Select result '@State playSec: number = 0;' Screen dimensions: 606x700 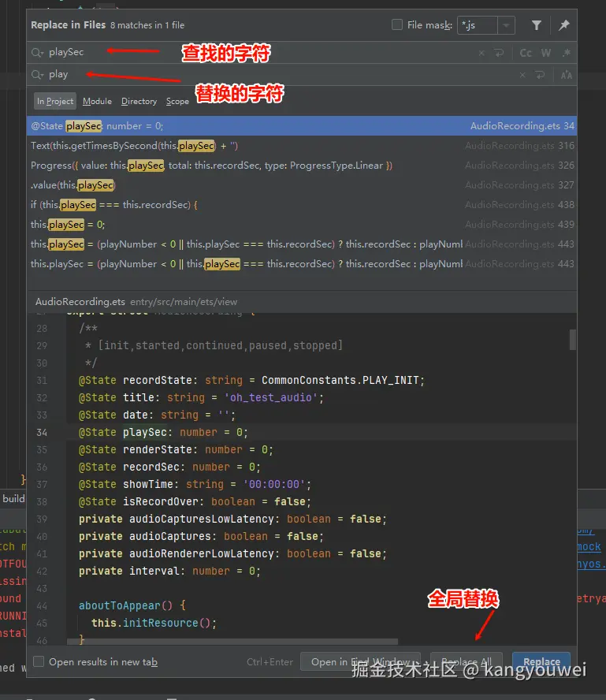pos(302,126)
